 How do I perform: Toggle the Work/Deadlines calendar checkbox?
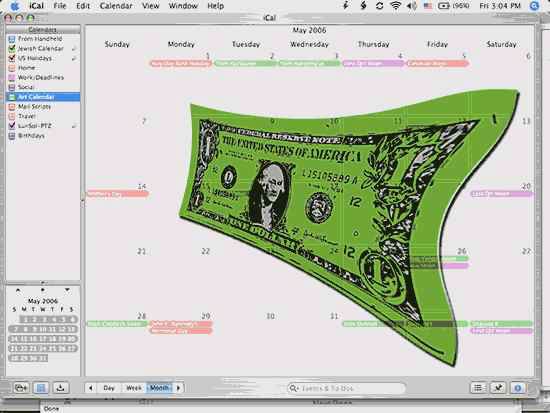(x=12, y=77)
